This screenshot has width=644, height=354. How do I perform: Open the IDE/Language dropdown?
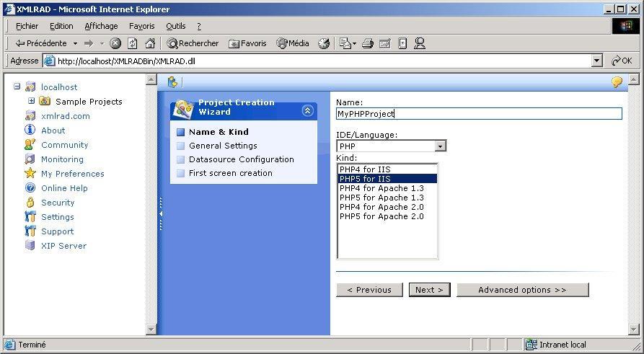[440, 146]
